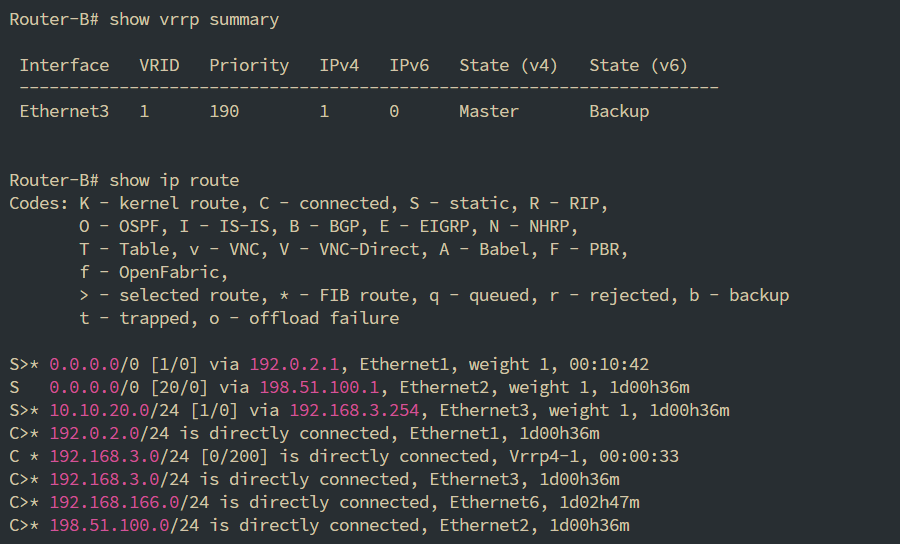Click the 'show ip route' command line
Viewport: 900px width, 544px height.
[x=124, y=180]
